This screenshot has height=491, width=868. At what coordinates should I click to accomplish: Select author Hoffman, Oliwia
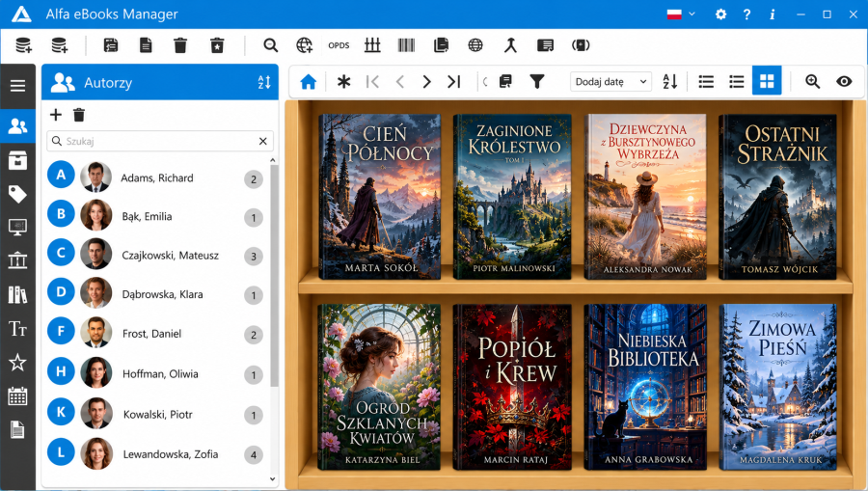pyautogui.click(x=155, y=373)
